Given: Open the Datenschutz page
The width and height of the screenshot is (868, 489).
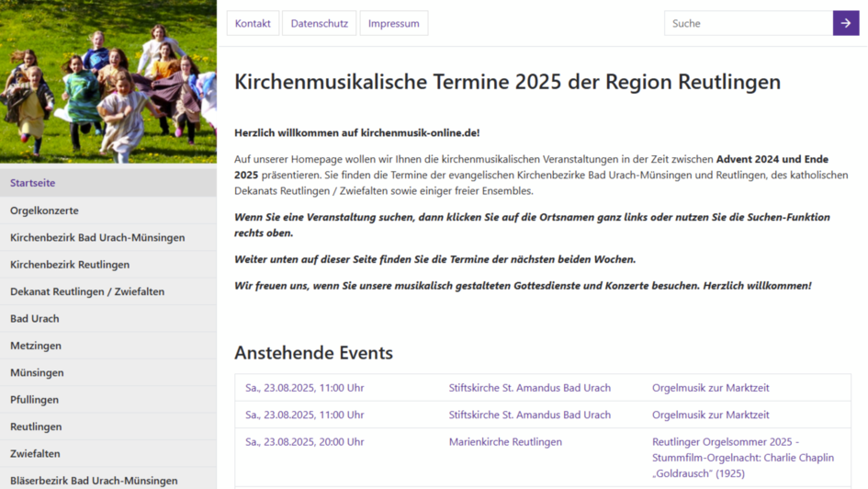Looking at the screenshot, I should [320, 23].
